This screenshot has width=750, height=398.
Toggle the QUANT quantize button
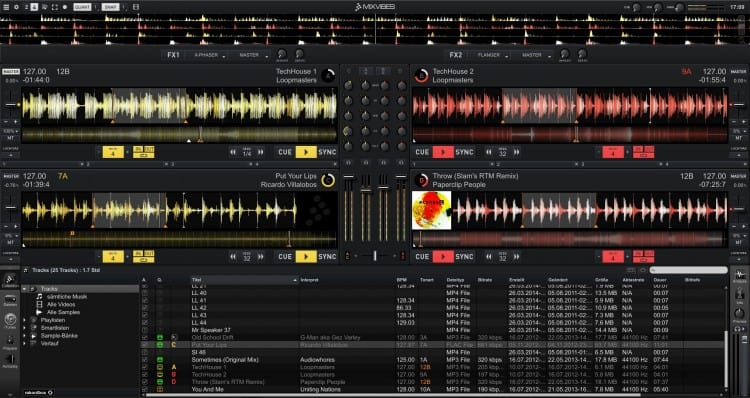[82, 7]
